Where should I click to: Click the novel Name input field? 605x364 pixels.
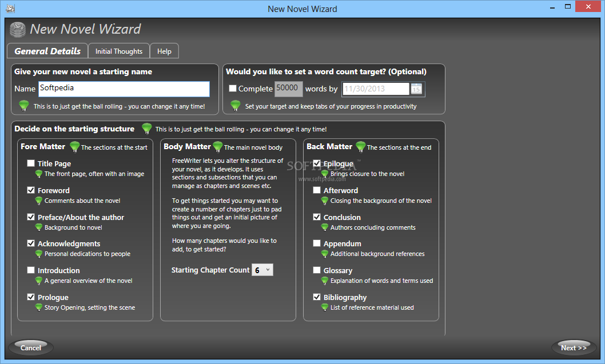[124, 89]
